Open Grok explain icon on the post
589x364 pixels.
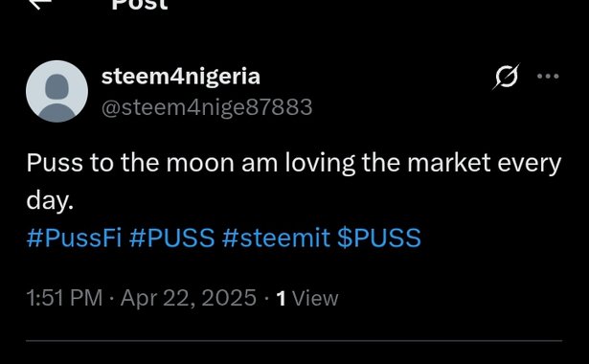tap(507, 77)
